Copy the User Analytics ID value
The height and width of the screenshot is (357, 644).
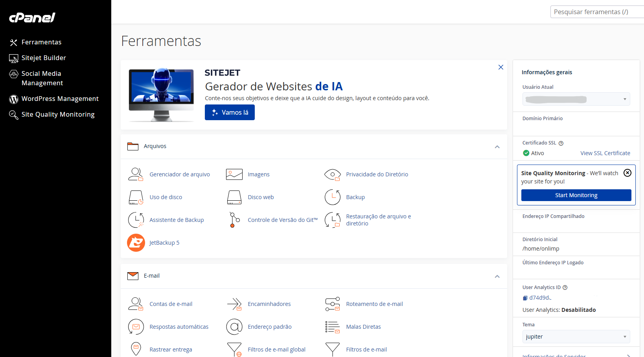[x=525, y=298]
